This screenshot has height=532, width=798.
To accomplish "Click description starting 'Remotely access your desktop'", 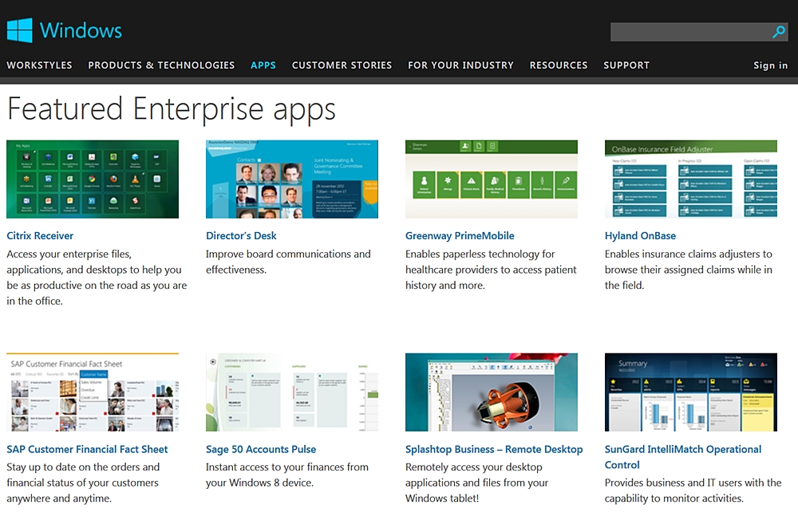I will tap(477, 483).
